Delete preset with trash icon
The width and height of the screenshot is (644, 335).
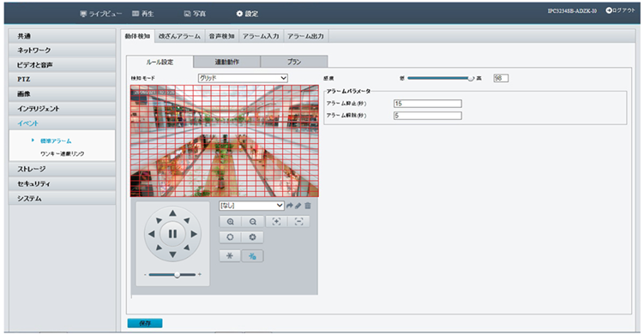point(308,206)
